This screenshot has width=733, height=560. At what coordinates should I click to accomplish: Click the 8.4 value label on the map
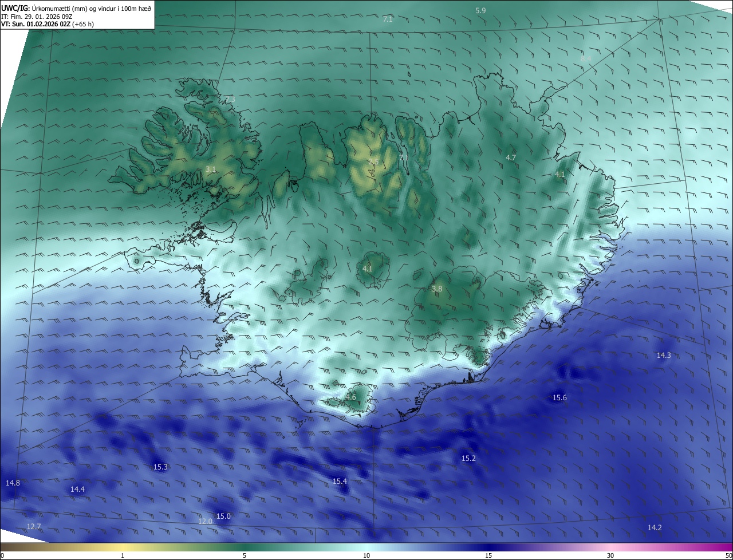tap(586, 58)
